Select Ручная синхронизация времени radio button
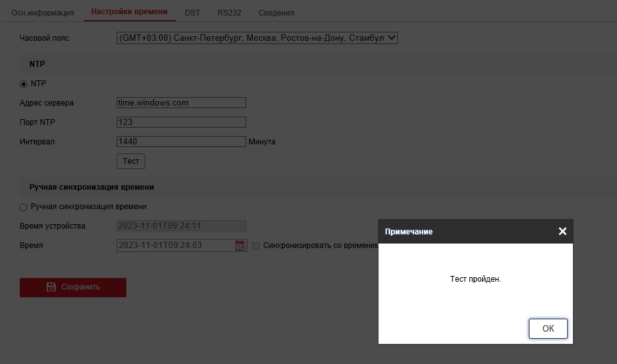 23,207
